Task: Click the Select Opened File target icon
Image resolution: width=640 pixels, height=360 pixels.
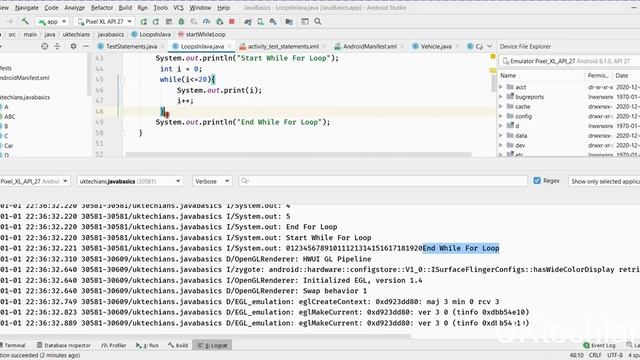Action: point(44,46)
